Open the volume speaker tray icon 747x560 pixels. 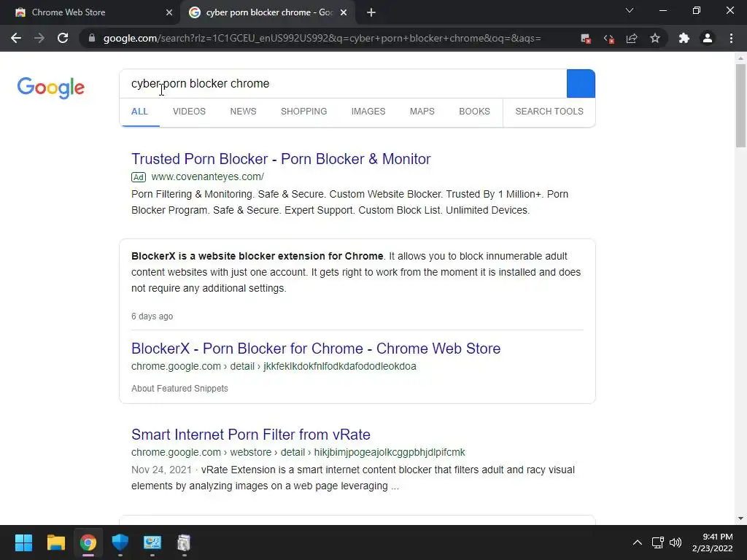click(x=676, y=542)
